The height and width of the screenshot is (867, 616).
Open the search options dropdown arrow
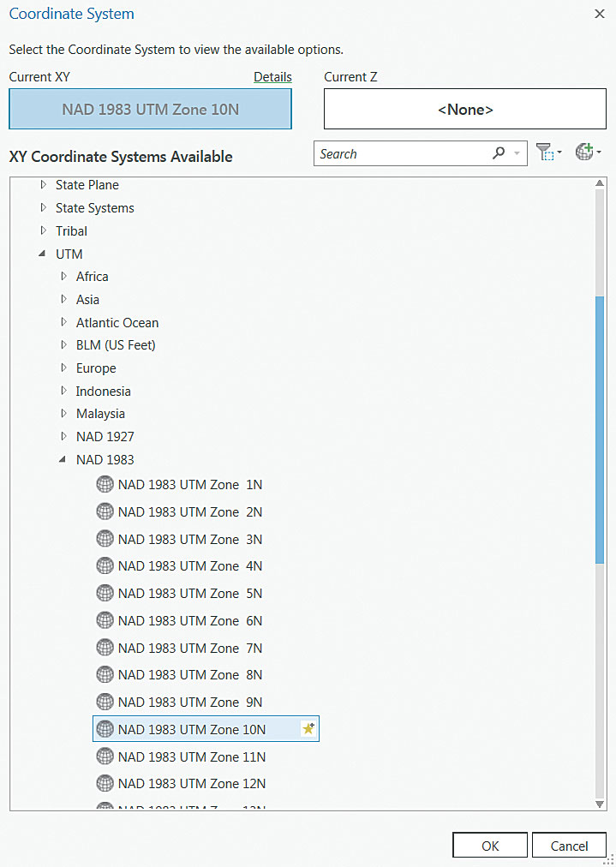click(x=517, y=154)
